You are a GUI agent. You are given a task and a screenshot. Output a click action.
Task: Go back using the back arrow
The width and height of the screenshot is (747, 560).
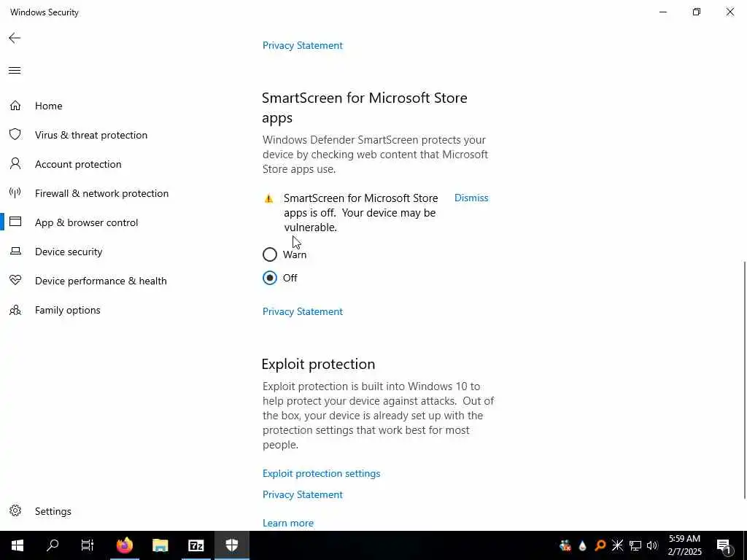(x=15, y=38)
